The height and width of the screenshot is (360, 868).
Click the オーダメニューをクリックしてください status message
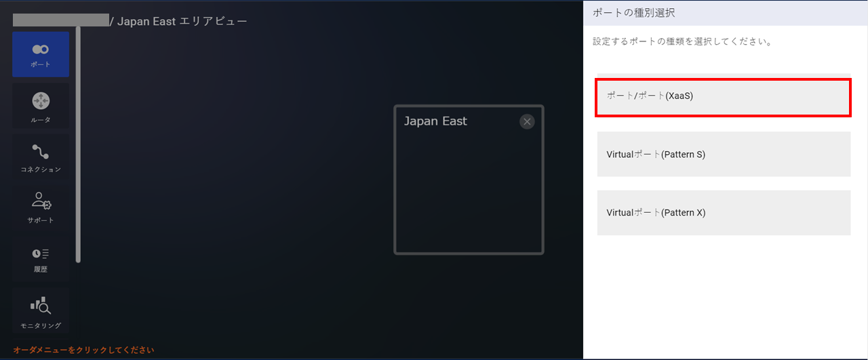(83, 351)
